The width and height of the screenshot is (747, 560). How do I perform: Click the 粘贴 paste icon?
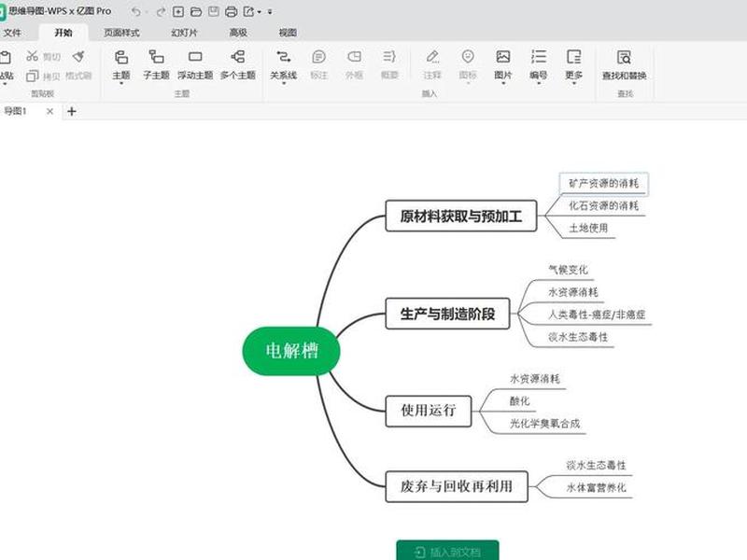(6, 58)
